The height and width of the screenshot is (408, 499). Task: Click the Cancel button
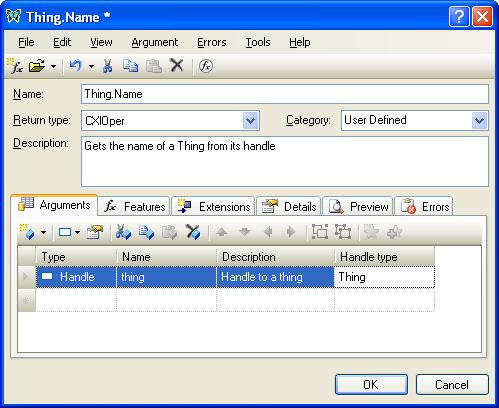pyautogui.click(x=452, y=385)
